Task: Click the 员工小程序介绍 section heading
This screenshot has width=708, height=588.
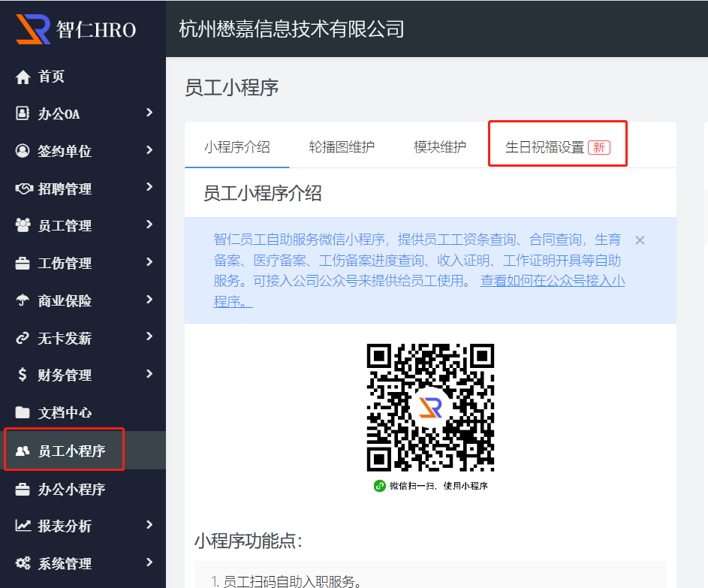Action: [x=262, y=193]
